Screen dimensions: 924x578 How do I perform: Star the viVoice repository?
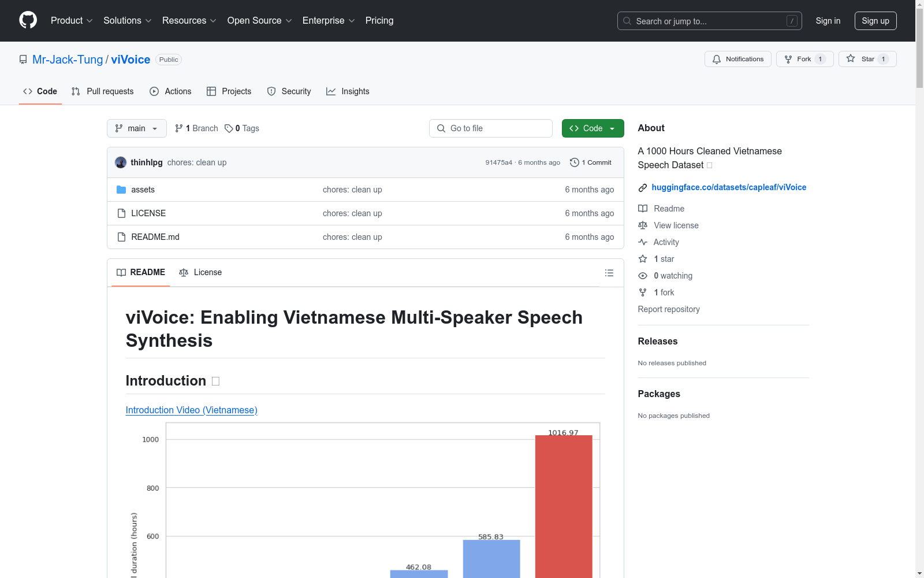(x=867, y=59)
